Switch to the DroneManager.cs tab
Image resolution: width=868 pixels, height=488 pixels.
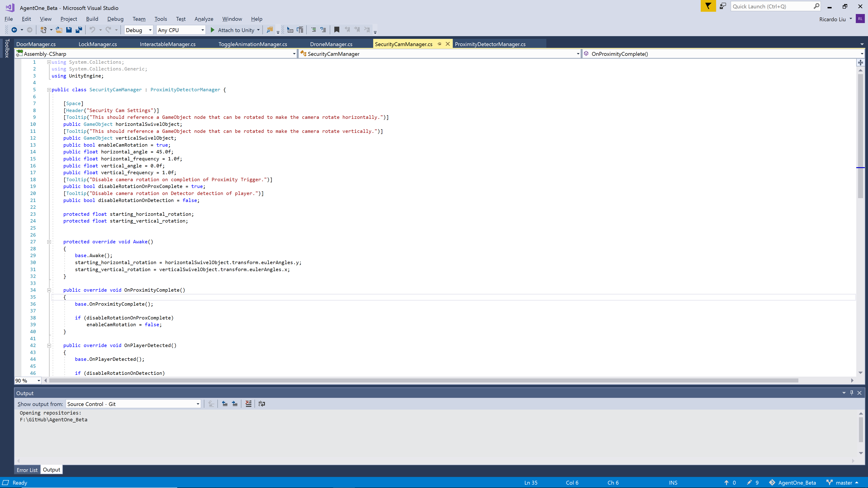coord(331,44)
